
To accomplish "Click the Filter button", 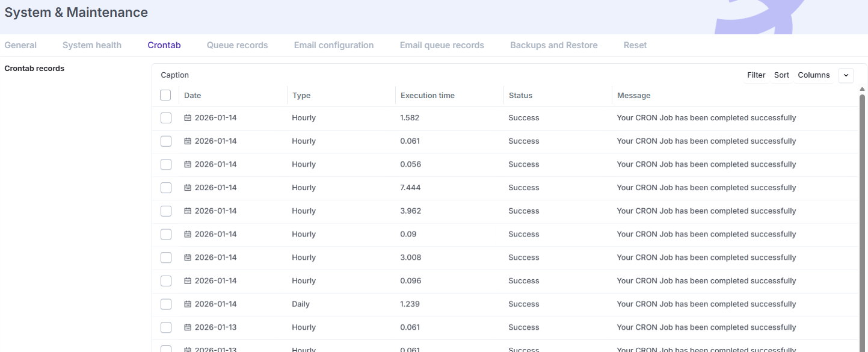I will tap(756, 75).
